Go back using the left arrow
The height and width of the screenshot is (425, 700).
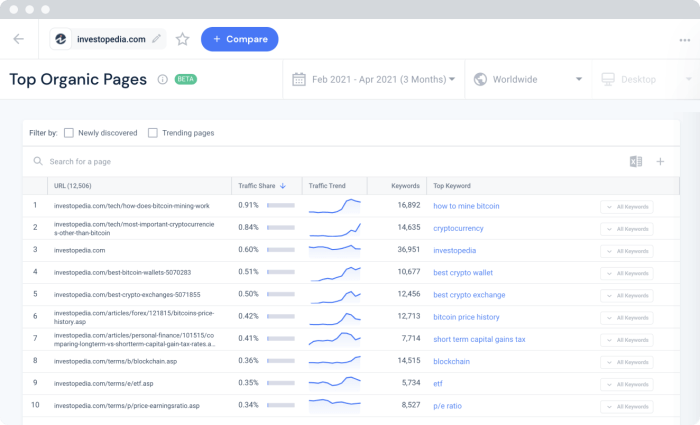coord(18,39)
